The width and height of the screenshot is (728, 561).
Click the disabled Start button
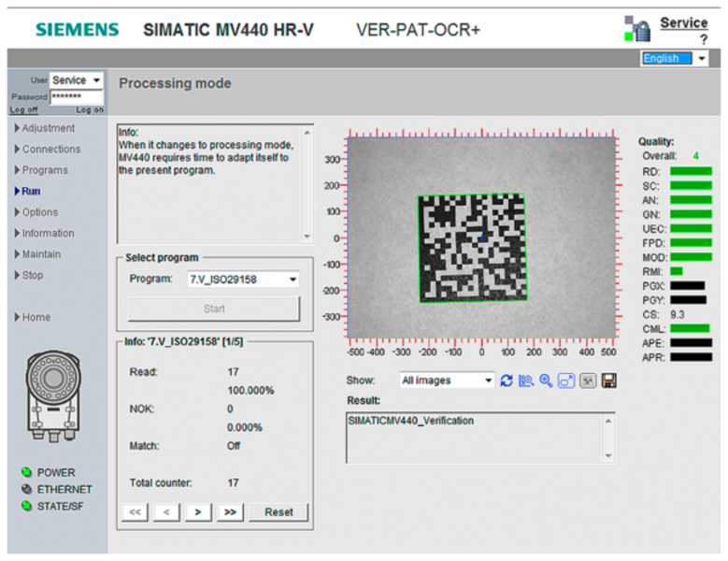click(214, 309)
